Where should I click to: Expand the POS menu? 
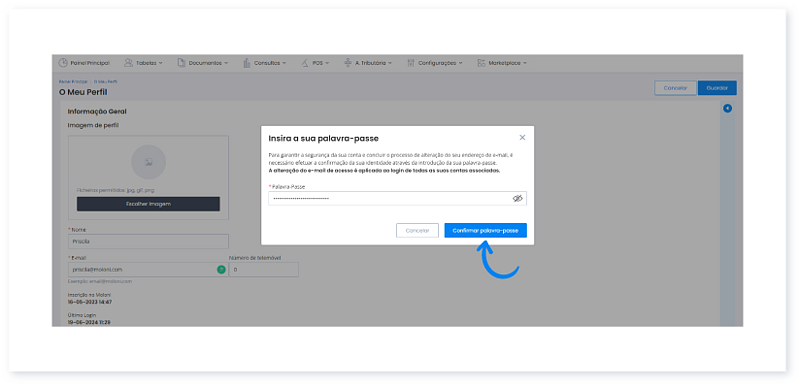pyautogui.click(x=315, y=63)
